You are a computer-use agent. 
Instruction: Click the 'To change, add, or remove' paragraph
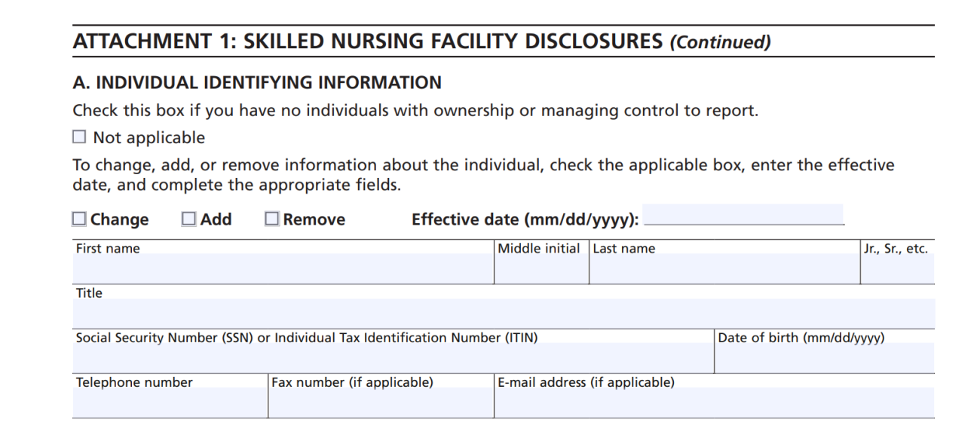pos(483,174)
